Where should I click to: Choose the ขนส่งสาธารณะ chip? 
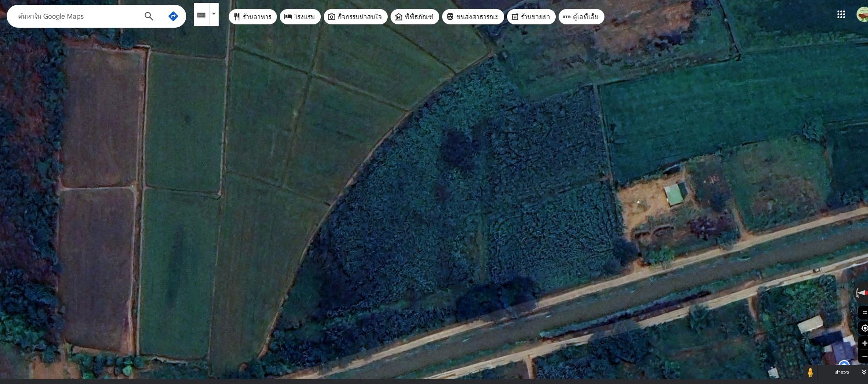pos(473,17)
